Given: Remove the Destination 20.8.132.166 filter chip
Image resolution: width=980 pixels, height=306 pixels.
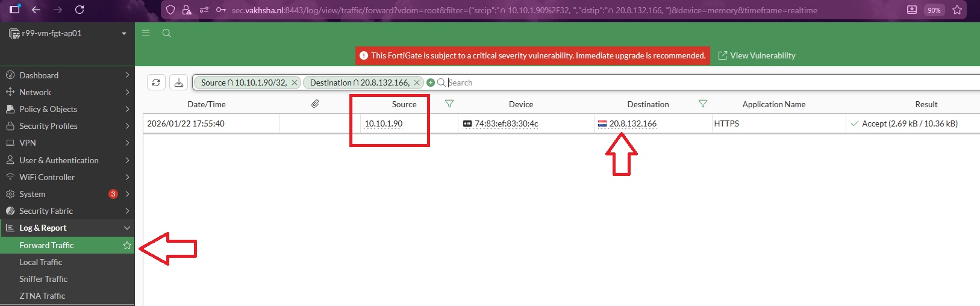Looking at the screenshot, I should pyautogui.click(x=417, y=83).
